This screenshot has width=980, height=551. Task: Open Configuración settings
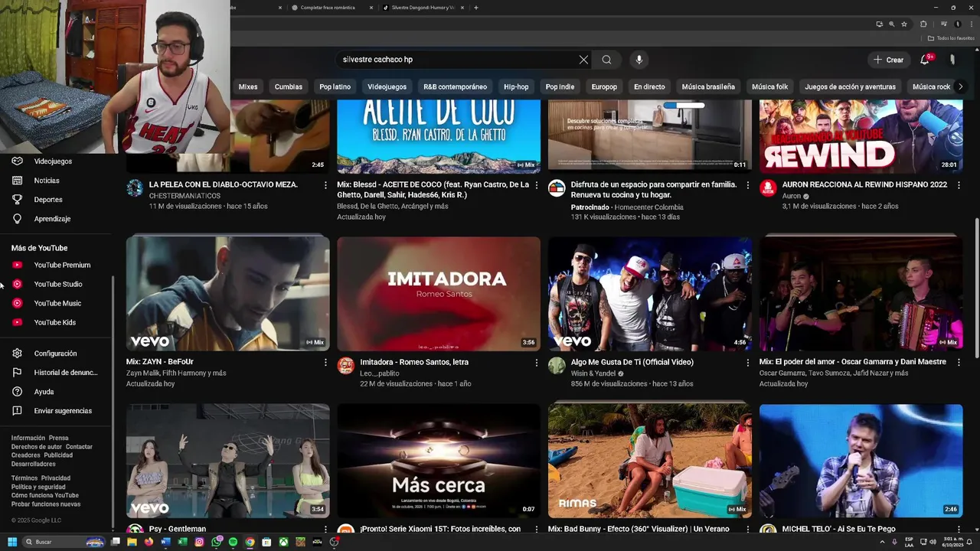pos(55,354)
